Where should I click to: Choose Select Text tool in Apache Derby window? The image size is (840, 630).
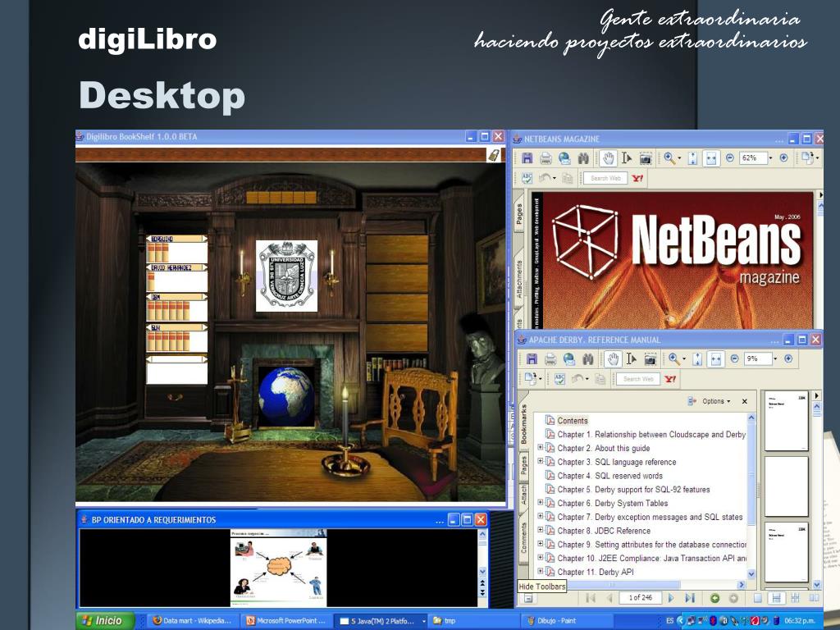pyautogui.click(x=632, y=359)
